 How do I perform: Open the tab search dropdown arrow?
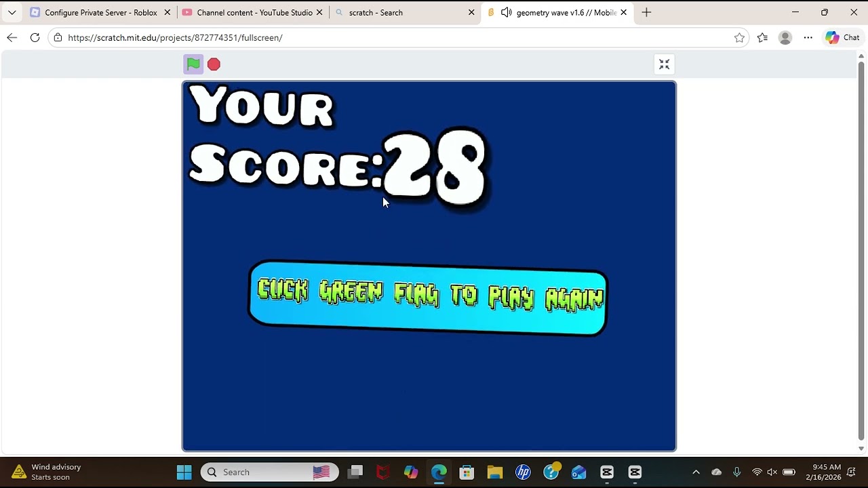(12, 12)
